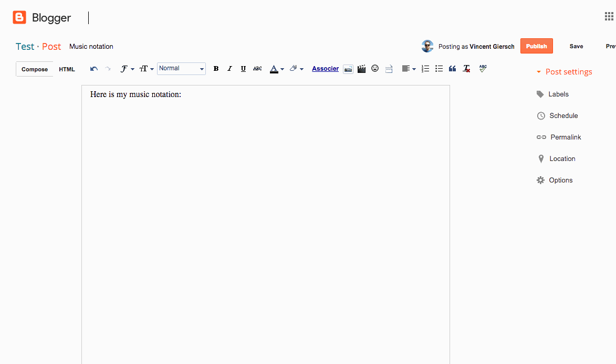
Task: Undo the last edit
Action: pyautogui.click(x=93, y=69)
